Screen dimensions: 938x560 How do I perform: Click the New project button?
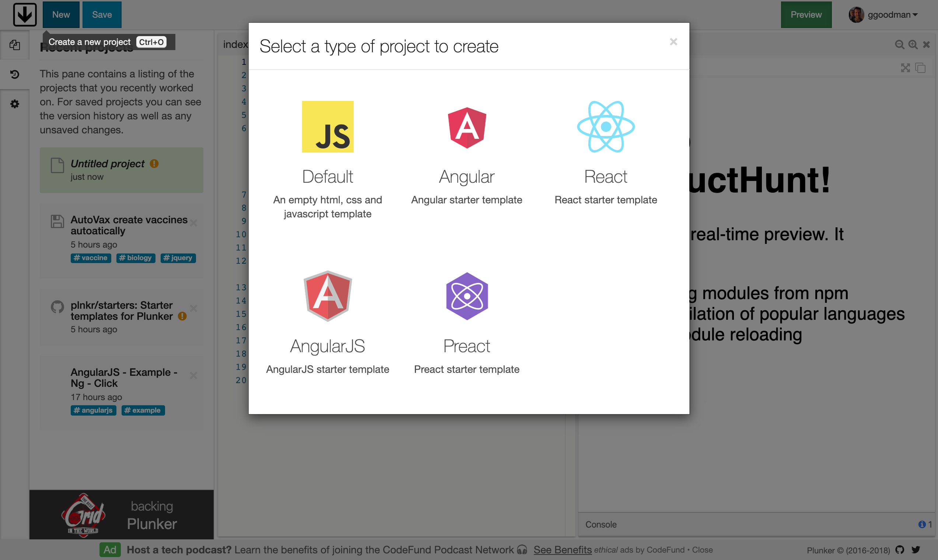point(61,15)
